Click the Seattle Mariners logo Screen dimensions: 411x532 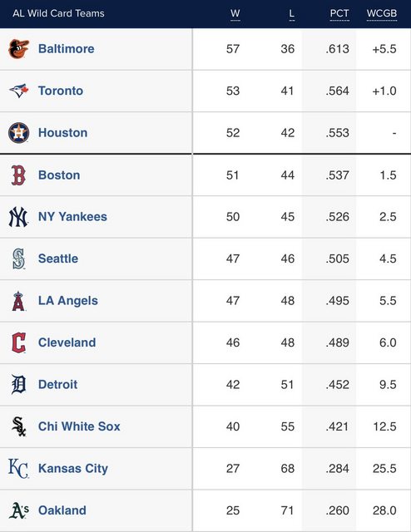(x=18, y=259)
